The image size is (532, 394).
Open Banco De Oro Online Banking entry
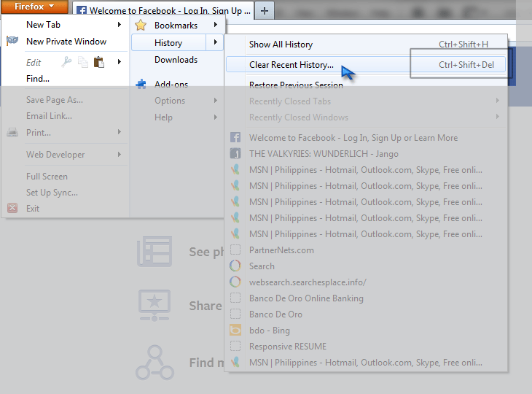(x=306, y=298)
